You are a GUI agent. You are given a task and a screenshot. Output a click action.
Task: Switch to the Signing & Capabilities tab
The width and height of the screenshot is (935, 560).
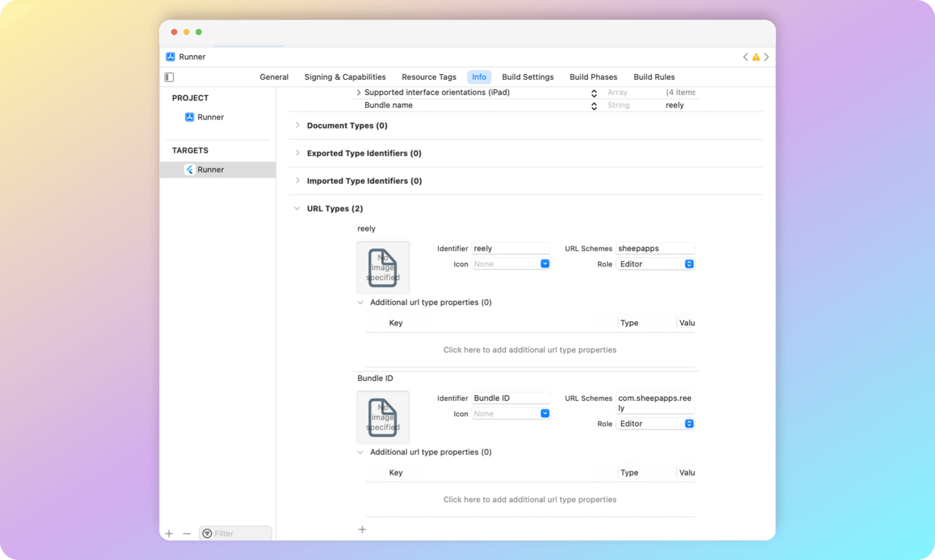345,76
